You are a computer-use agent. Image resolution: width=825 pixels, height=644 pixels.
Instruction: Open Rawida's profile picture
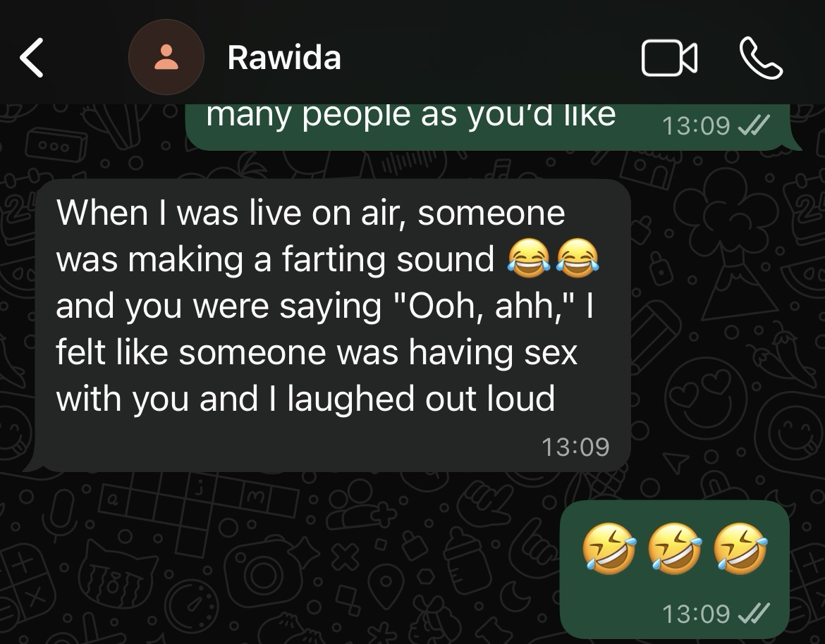click(x=166, y=57)
